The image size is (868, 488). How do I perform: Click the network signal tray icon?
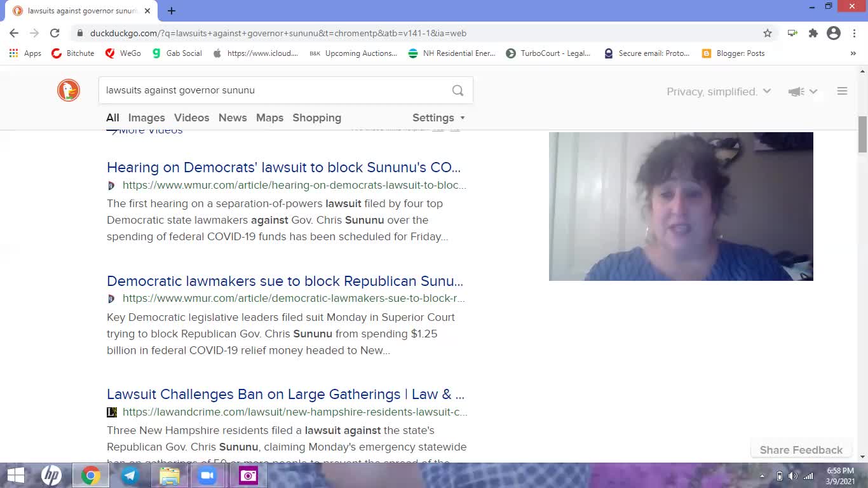point(808,476)
